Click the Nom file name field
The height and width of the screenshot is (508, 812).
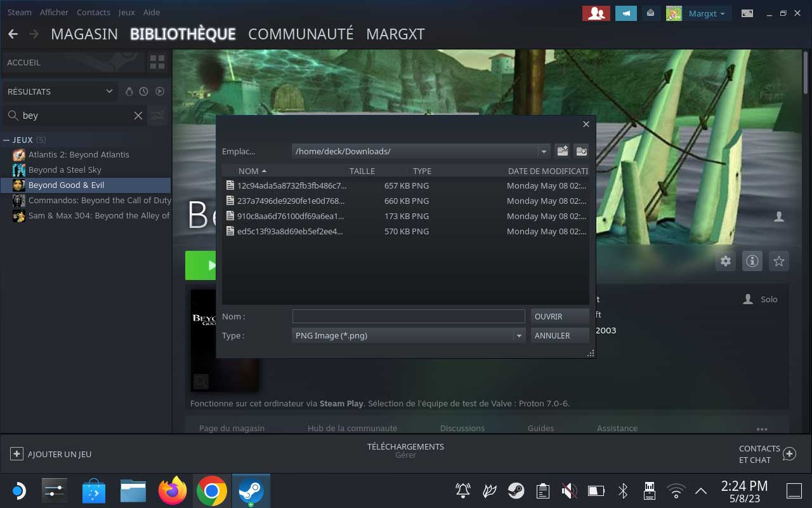click(x=409, y=316)
